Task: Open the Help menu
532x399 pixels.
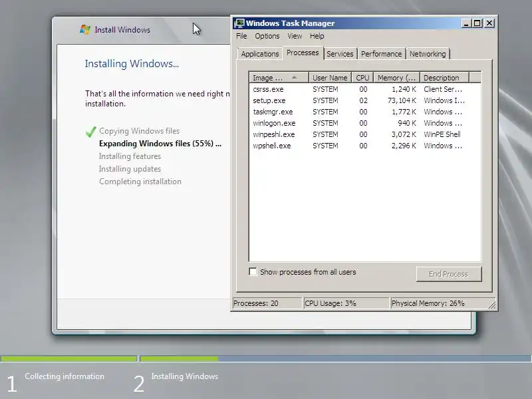Action: pos(317,36)
